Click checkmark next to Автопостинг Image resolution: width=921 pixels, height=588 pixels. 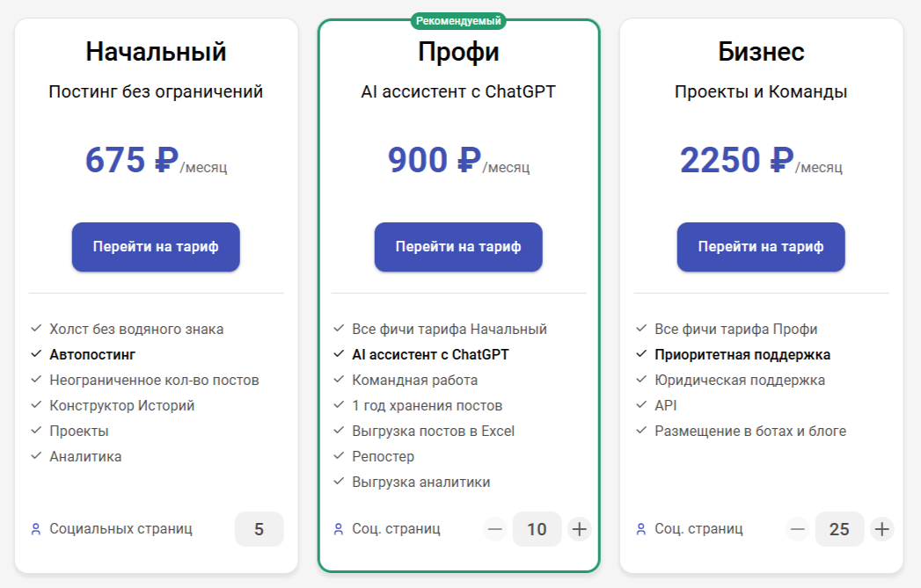pyautogui.click(x=36, y=354)
